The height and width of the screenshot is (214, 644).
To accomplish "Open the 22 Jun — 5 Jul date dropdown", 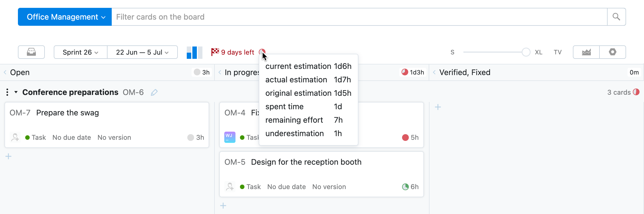I will (142, 52).
